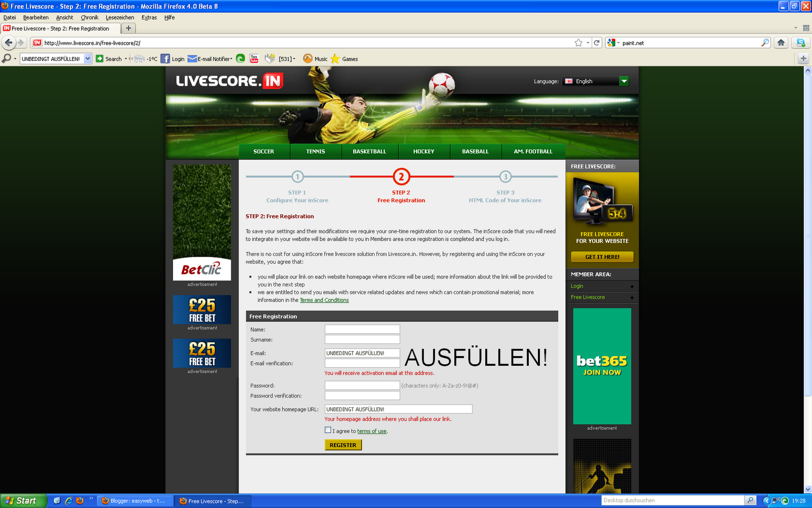Click the REGISTER button
The width and height of the screenshot is (812, 508).
point(343,445)
